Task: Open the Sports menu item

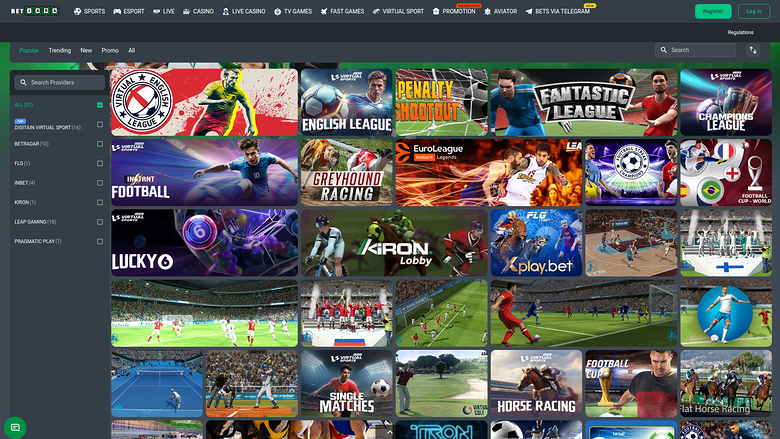Action: (x=90, y=11)
